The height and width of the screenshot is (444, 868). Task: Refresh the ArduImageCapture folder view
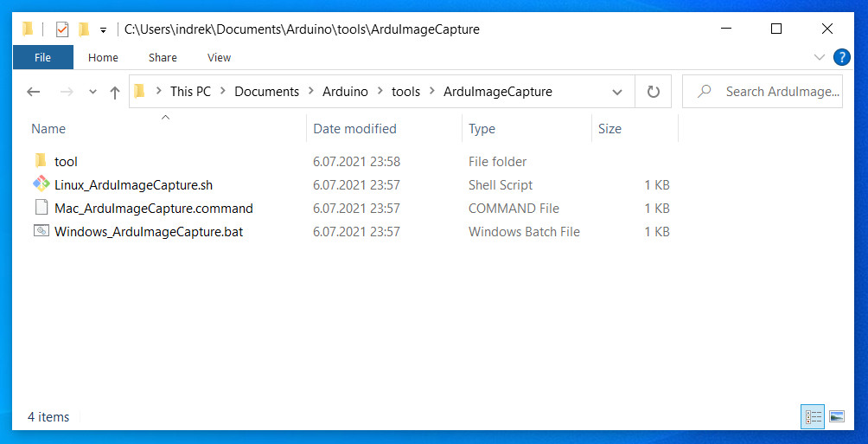tap(654, 92)
